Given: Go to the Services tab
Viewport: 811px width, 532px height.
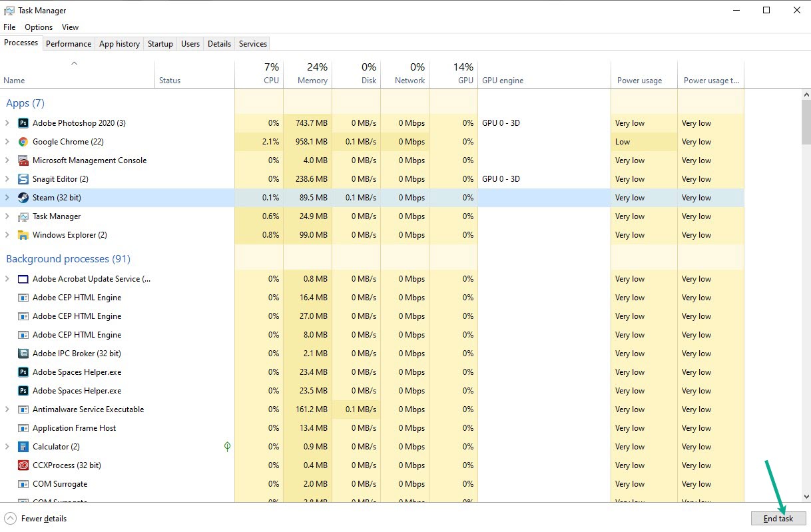Looking at the screenshot, I should click(x=253, y=44).
